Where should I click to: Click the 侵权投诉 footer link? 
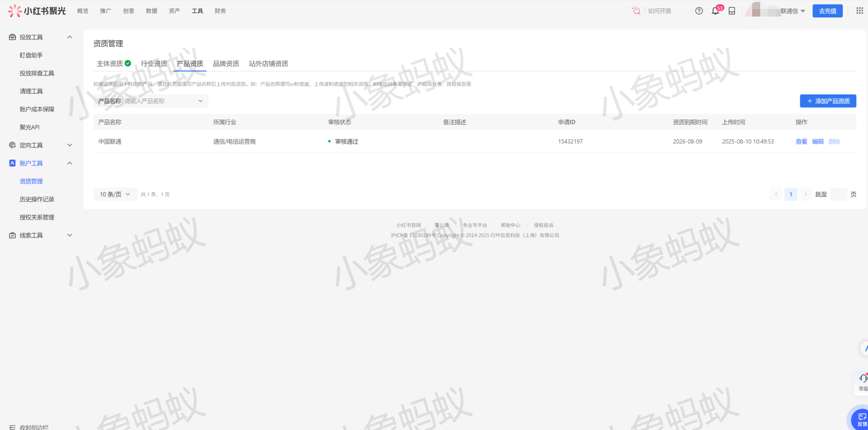tap(544, 226)
